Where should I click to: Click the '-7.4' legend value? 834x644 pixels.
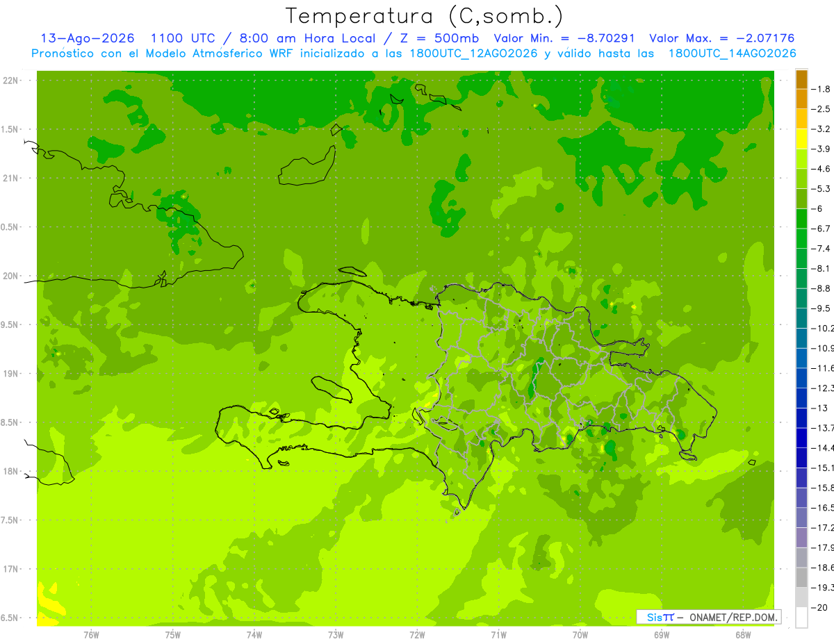pyautogui.click(x=821, y=249)
